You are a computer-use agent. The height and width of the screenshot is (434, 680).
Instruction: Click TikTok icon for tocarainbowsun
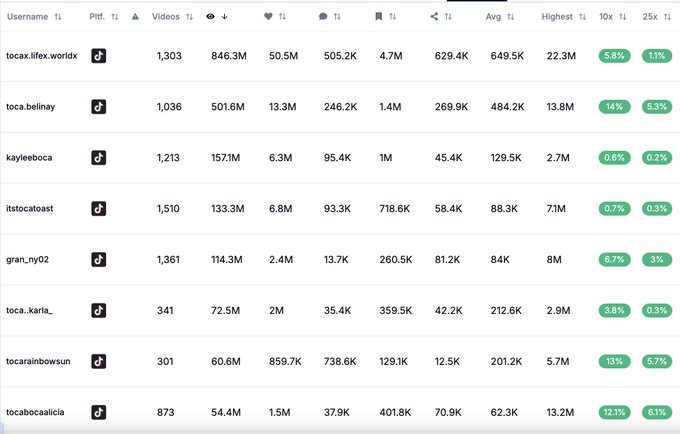(x=98, y=361)
